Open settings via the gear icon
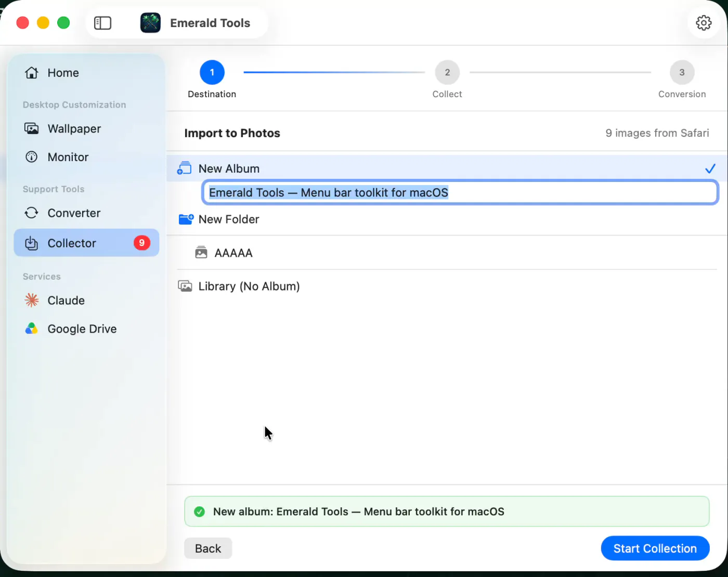728x577 pixels. (x=704, y=23)
